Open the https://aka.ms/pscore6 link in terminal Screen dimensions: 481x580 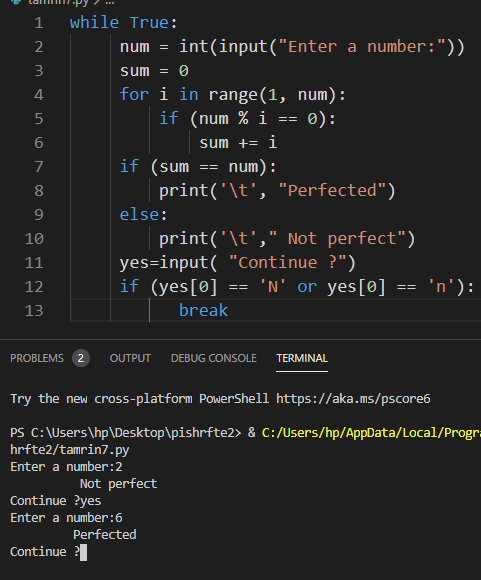(353, 399)
